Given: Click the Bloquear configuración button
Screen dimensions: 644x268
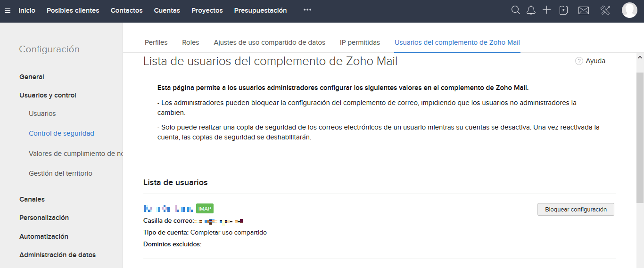Looking at the screenshot, I should [x=576, y=209].
